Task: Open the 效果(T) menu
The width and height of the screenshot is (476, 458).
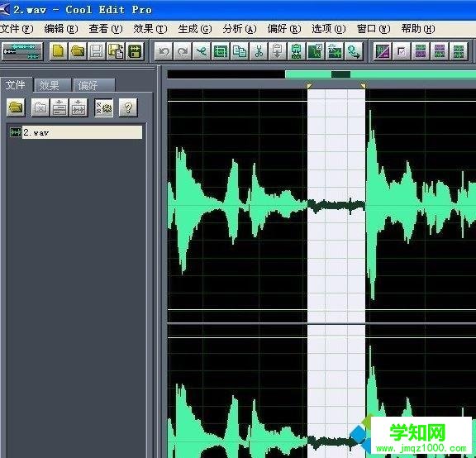Action: pyautogui.click(x=150, y=29)
